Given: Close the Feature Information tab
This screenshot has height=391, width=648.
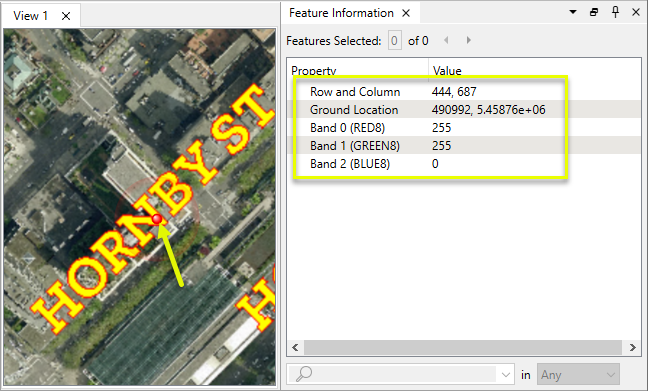Looking at the screenshot, I should 406,13.
